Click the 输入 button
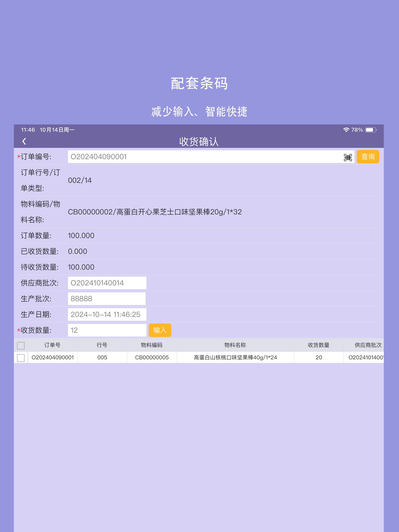 [160, 330]
